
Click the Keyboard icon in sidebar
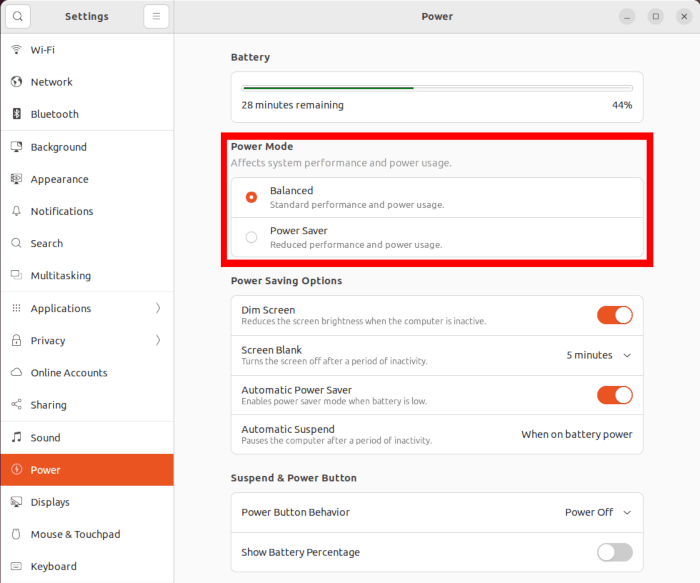click(17, 566)
